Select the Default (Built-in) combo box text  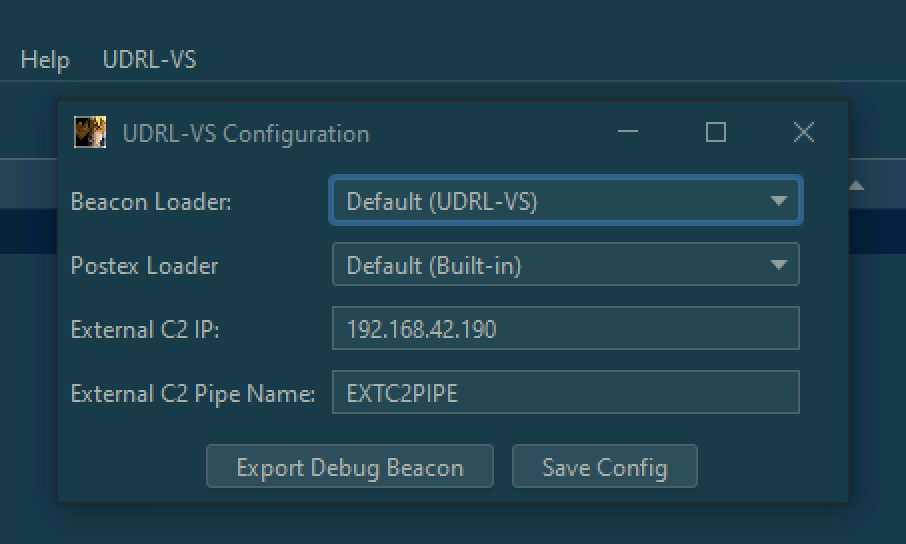tap(433, 266)
